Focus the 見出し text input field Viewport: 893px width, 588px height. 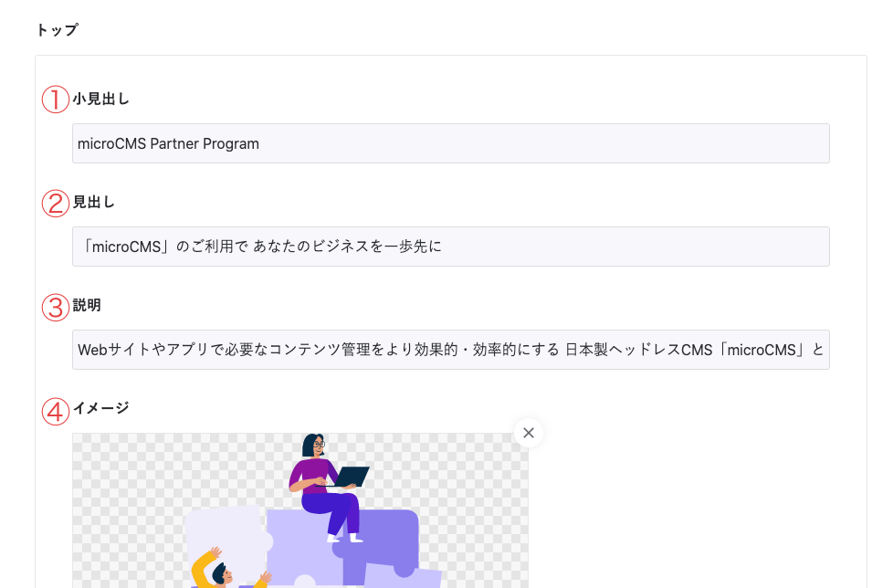coord(450,247)
